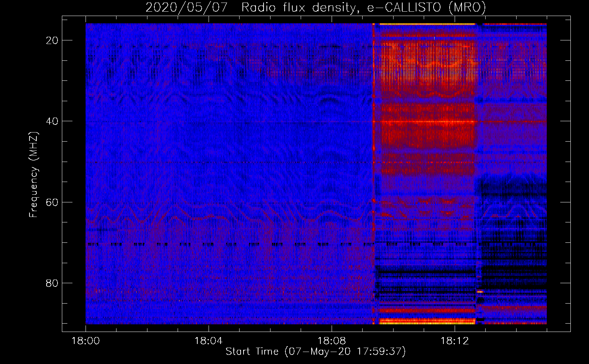Click the '40' frequency tick label
Image resolution: width=589 pixels, height=364 pixels.
[52, 121]
